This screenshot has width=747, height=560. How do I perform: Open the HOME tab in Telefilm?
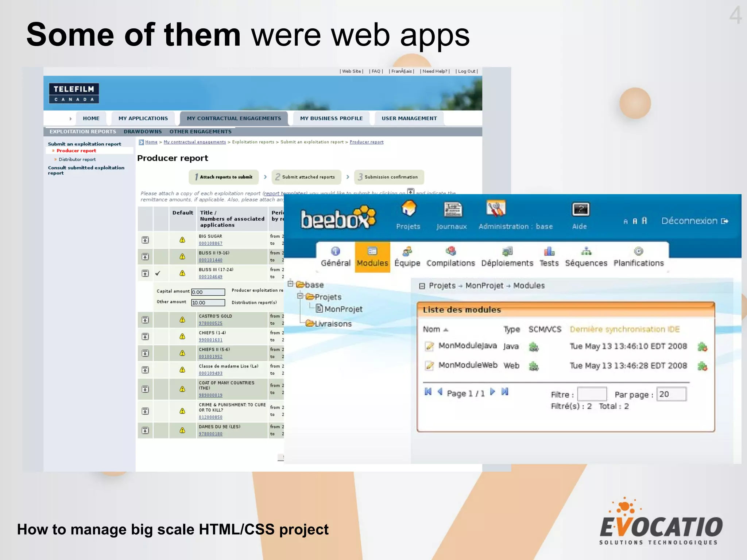coord(91,118)
